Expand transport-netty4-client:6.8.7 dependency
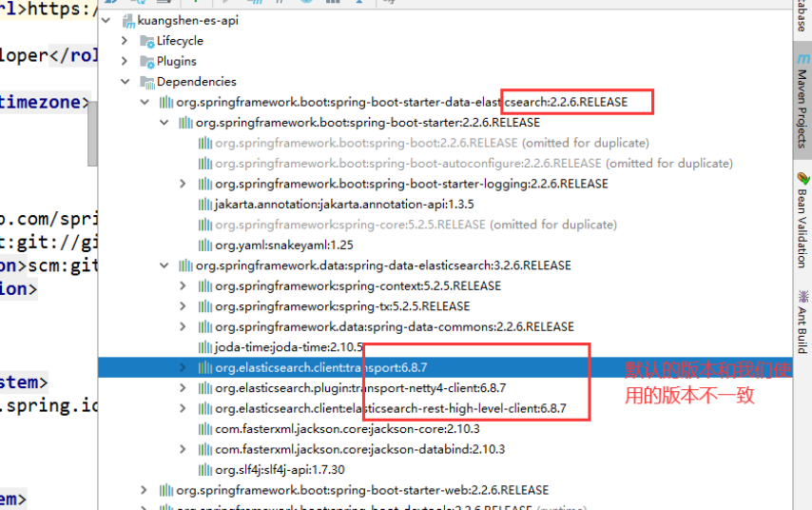812x510 pixels. click(x=183, y=388)
